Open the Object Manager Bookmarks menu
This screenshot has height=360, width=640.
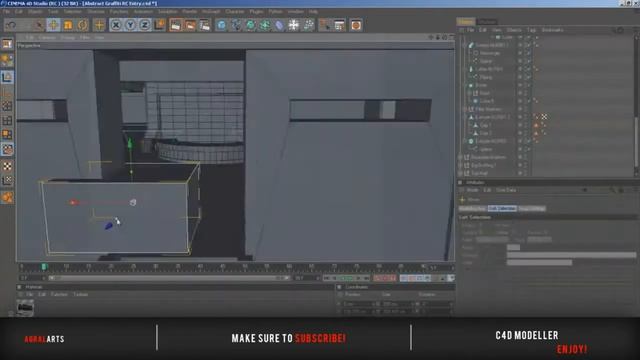pos(552,30)
